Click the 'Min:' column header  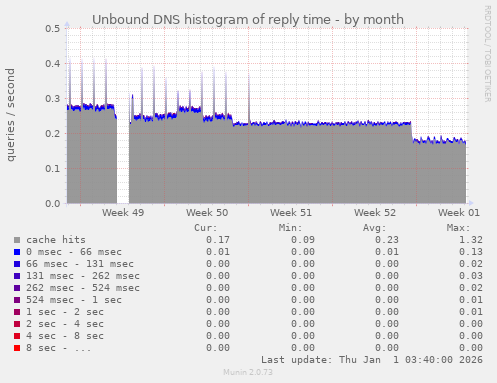(290, 228)
